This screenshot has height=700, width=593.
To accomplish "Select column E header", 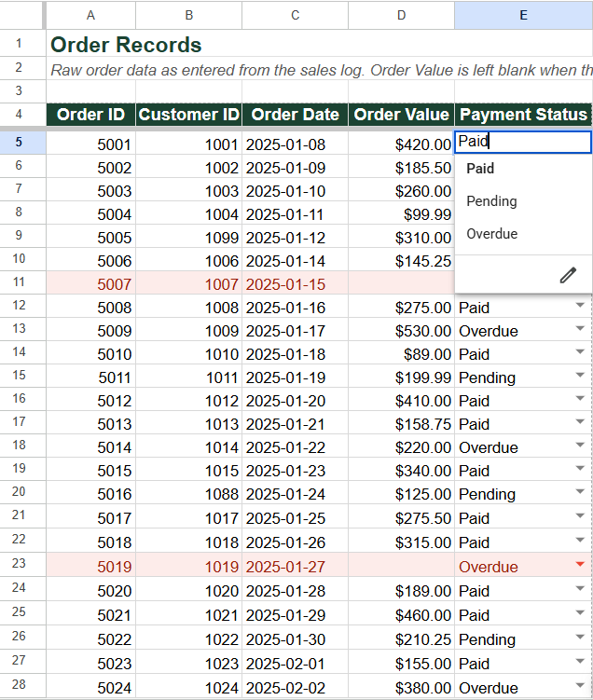I will (x=523, y=15).
